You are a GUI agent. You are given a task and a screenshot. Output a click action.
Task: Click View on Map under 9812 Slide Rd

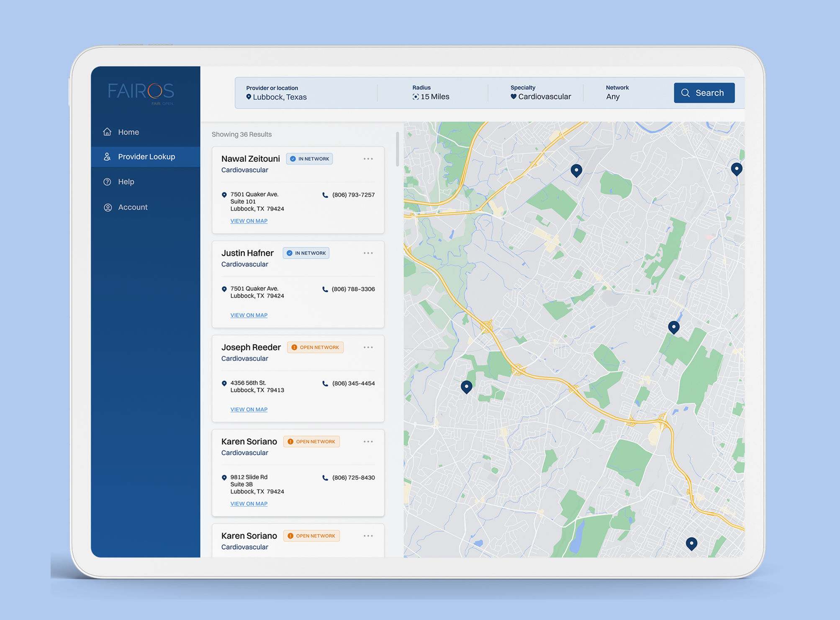pyautogui.click(x=249, y=504)
